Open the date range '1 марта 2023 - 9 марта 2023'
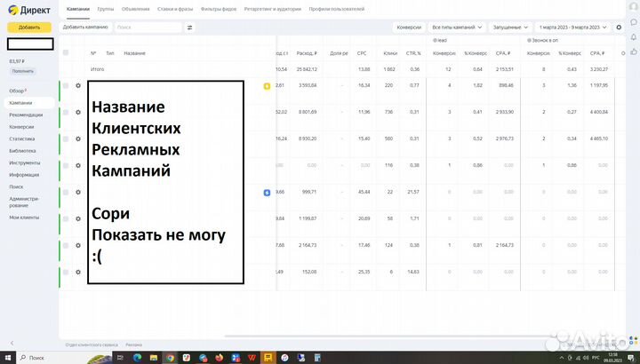Screen dimensions: 640x364 (572, 28)
